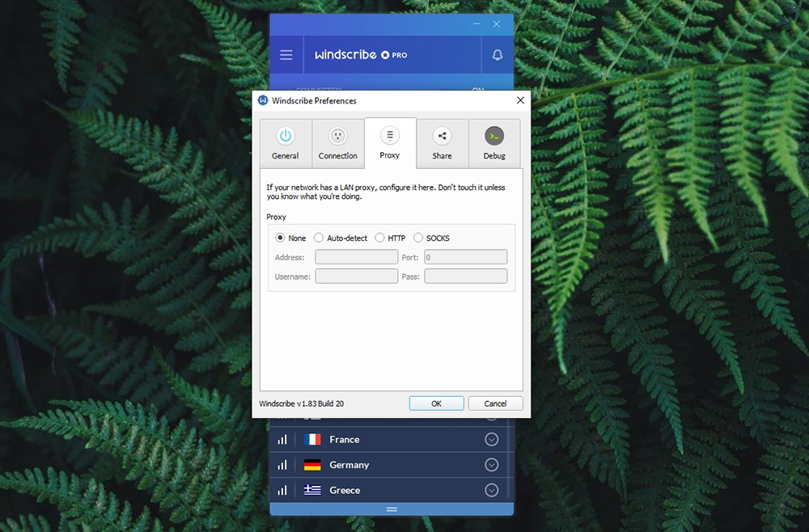The height and width of the screenshot is (532, 809).
Task: Click the Germany flag icon
Action: tap(312, 465)
